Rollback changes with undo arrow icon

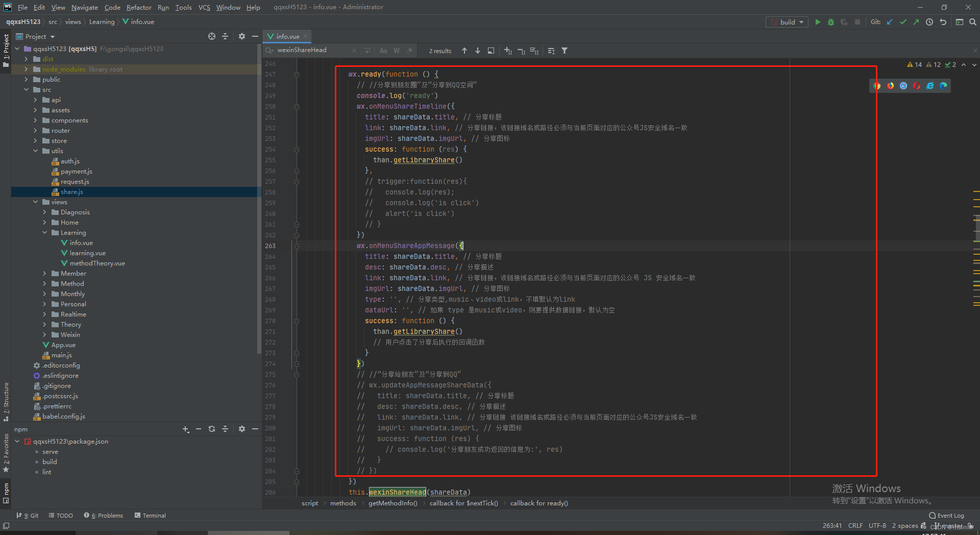tap(943, 22)
